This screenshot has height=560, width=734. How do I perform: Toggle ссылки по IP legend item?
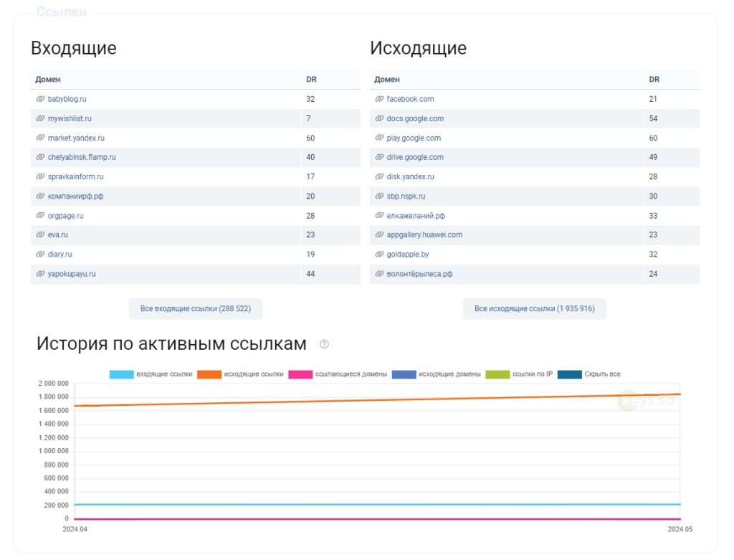click(519, 374)
